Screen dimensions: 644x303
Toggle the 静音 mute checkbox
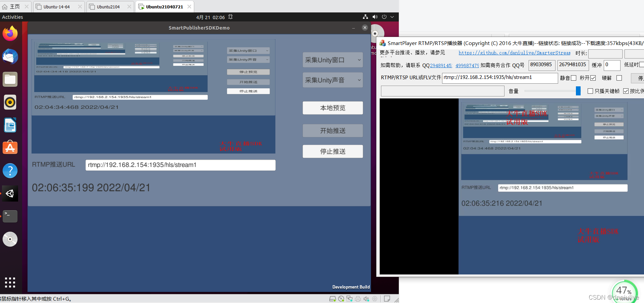[x=574, y=78]
